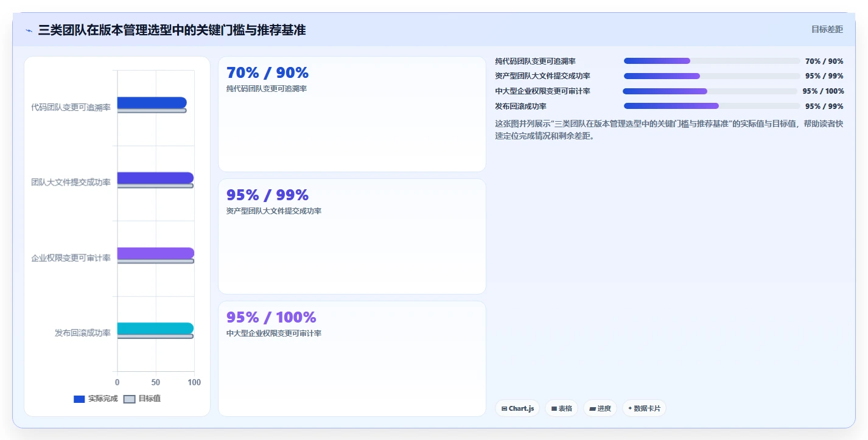Click 中大型企业权限变更可审计率 card label

pyautogui.click(x=274, y=333)
